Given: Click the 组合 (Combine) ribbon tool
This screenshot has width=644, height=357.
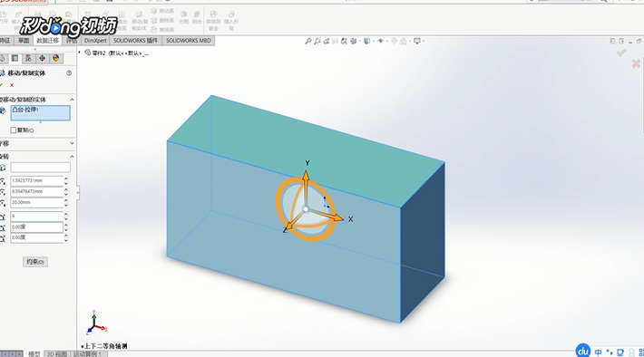Looking at the screenshot, I should (197, 17).
